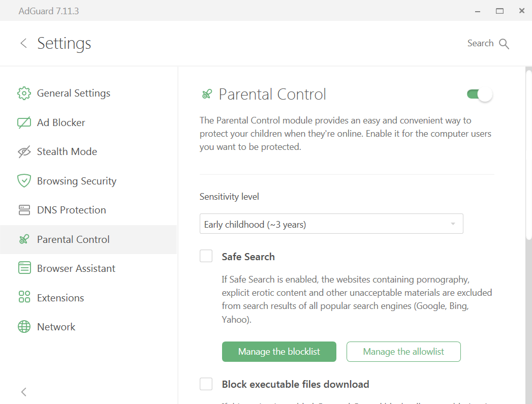Click the Search magnifier icon
The width and height of the screenshot is (532, 404).
(504, 43)
